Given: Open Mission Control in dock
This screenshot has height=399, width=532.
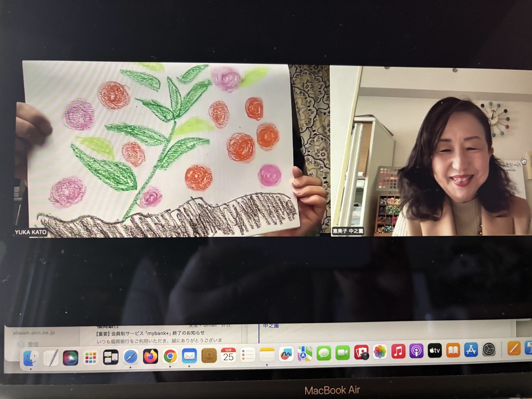Looking at the screenshot, I should (110, 357).
